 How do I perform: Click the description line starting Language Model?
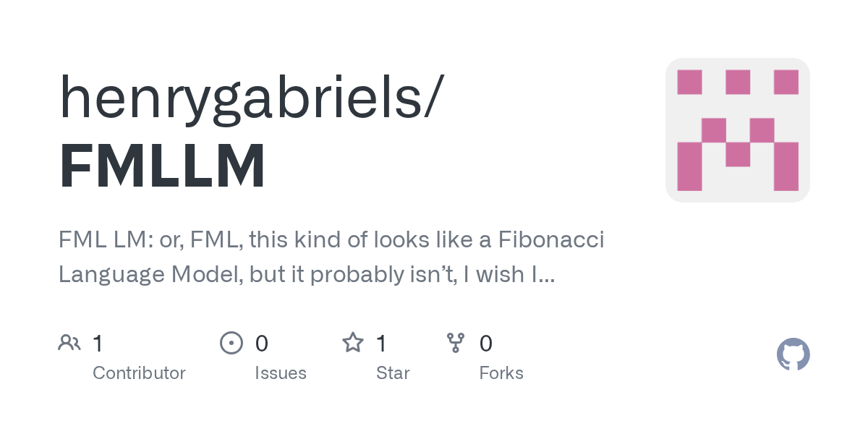point(307,275)
